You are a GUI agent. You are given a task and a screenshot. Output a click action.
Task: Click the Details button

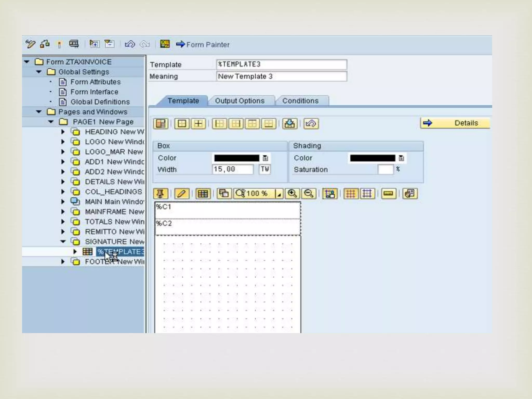point(455,123)
